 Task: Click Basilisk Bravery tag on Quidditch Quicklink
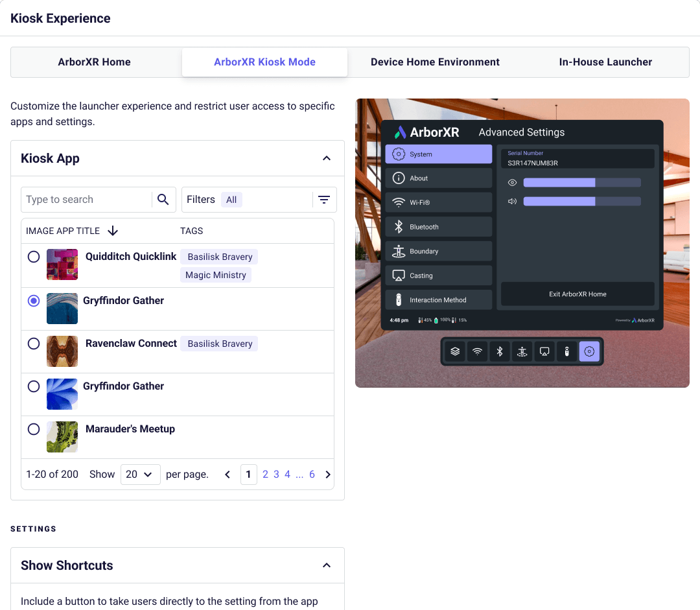click(220, 257)
